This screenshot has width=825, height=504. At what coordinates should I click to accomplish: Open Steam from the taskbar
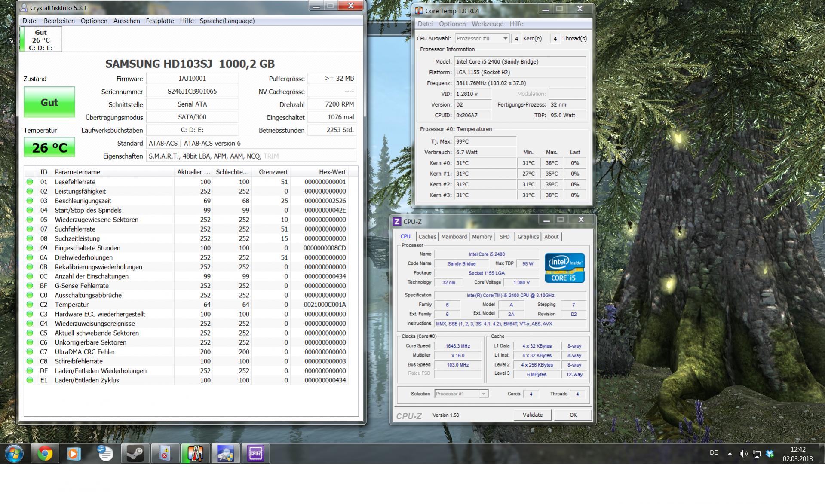135,453
